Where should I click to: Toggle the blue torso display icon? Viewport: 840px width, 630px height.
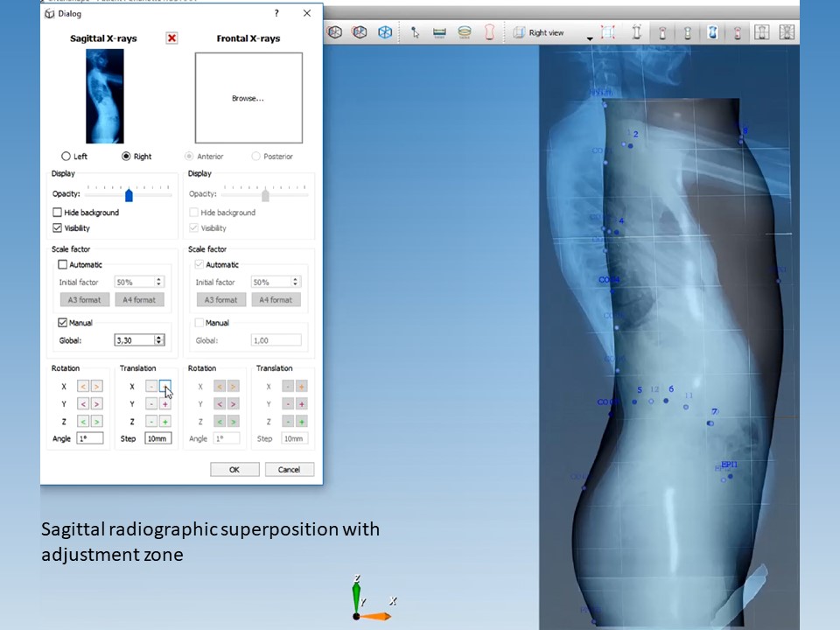tap(712, 32)
